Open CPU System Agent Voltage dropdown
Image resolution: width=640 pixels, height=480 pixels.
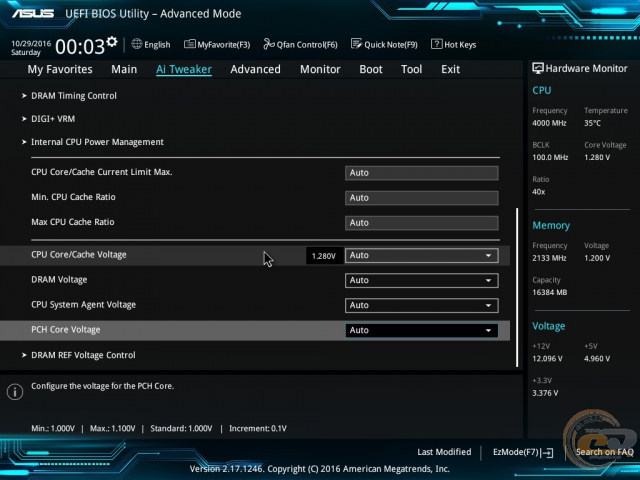tap(422, 305)
